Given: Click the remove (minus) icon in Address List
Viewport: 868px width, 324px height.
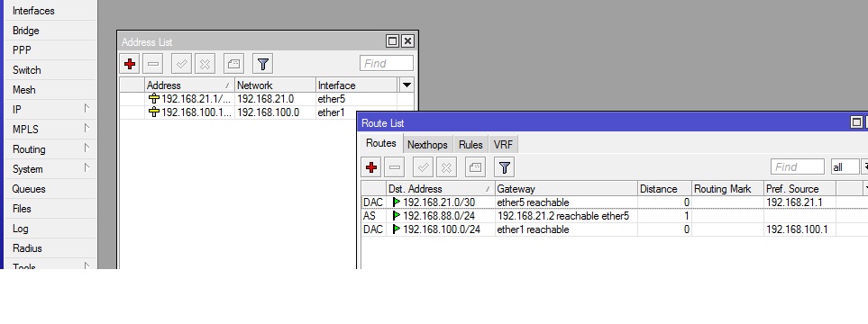Looking at the screenshot, I should coord(153,64).
